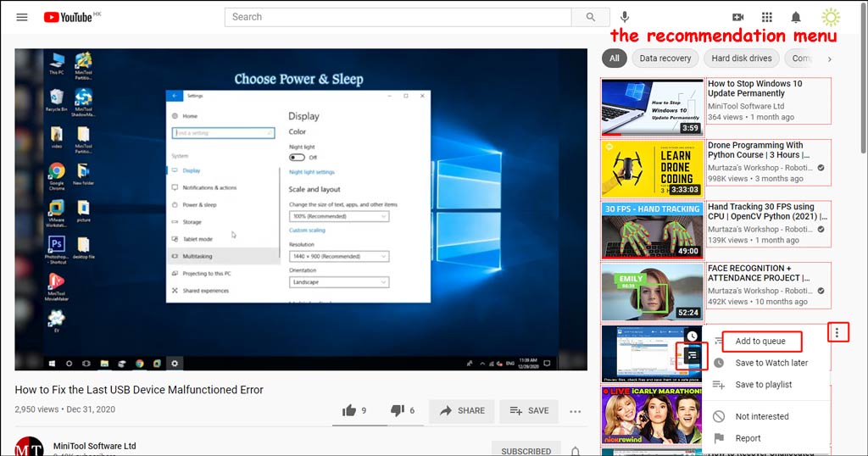Select the All filter chip
The image size is (868, 456).
[x=615, y=58]
